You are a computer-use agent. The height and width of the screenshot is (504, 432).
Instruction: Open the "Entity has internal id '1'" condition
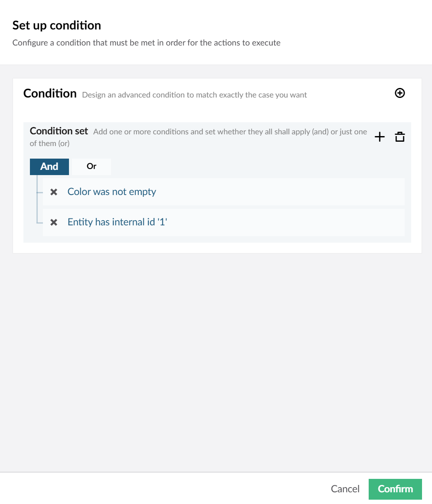pos(117,222)
